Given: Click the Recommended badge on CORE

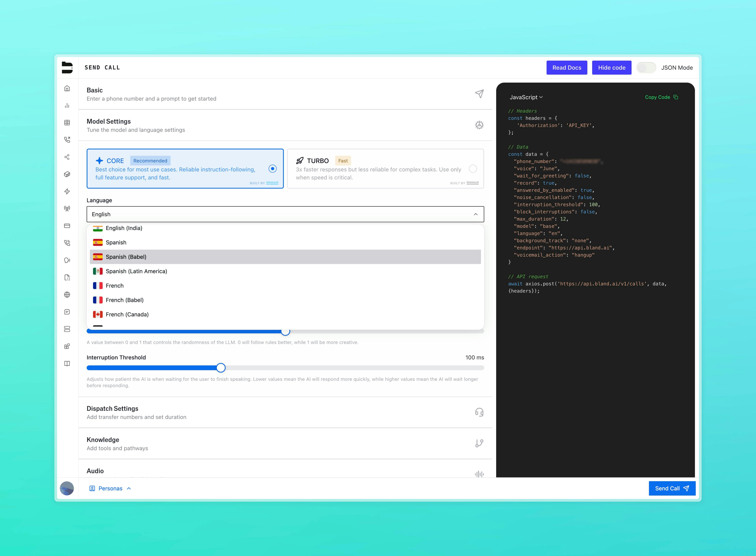Looking at the screenshot, I should click(x=150, y=161).
